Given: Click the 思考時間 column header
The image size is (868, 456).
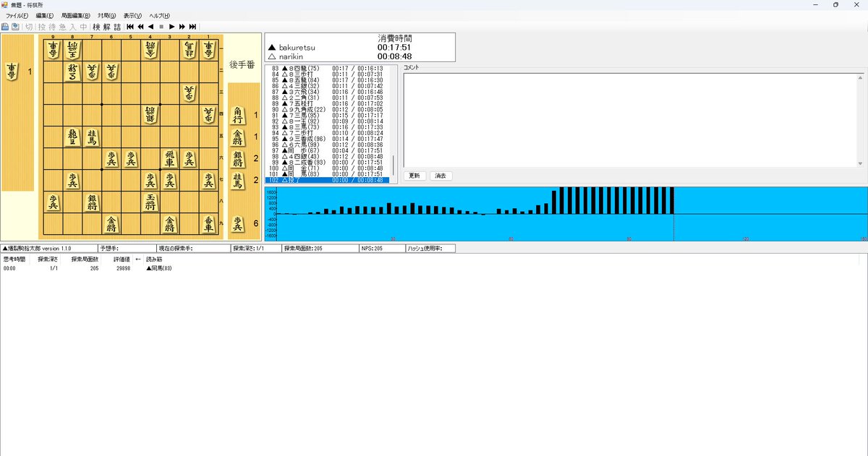Looking at the screenshot, I should 14,259.
